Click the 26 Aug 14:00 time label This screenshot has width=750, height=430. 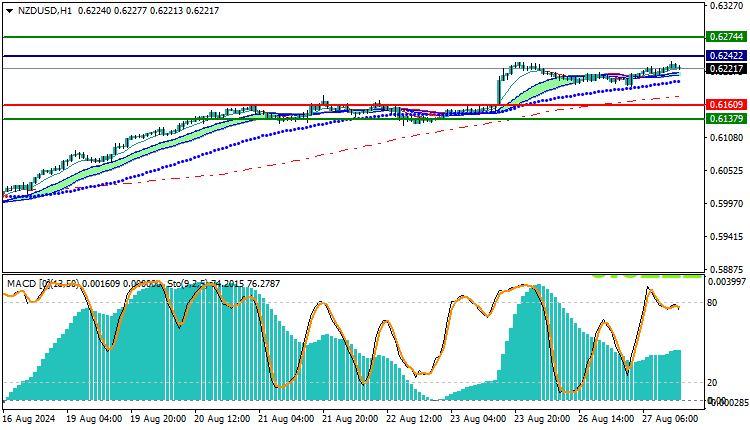tap(606, 419)
